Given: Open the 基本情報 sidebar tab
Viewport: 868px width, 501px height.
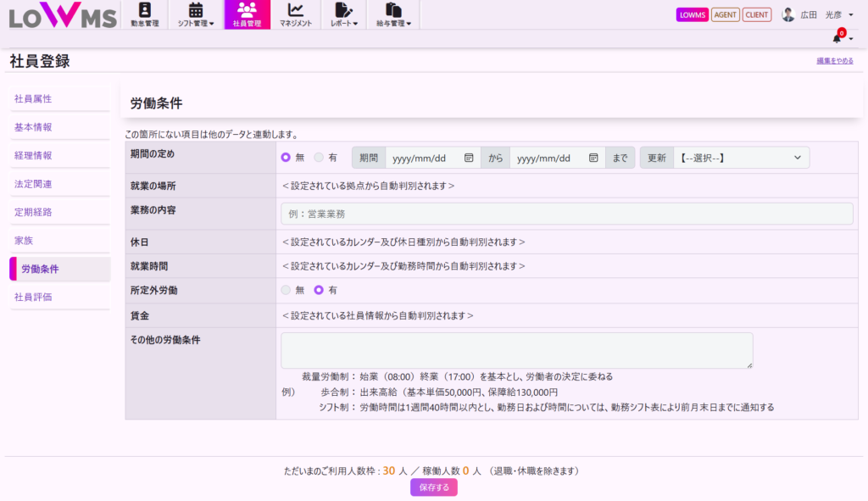Looking at the screenshot, I should [x=60, y=127].
